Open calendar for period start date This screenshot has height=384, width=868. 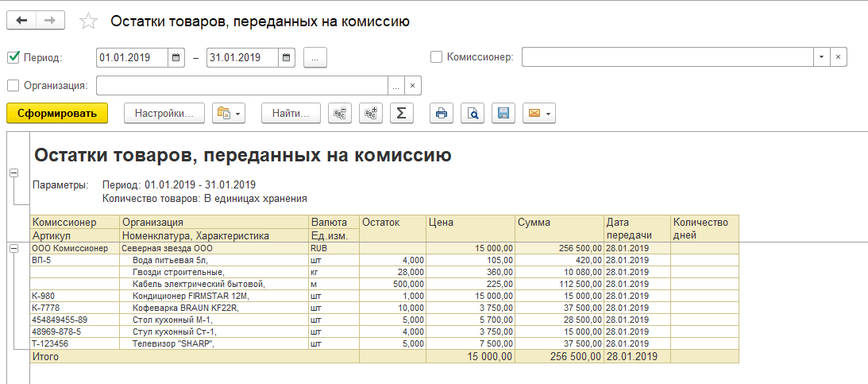pos(176,57)
